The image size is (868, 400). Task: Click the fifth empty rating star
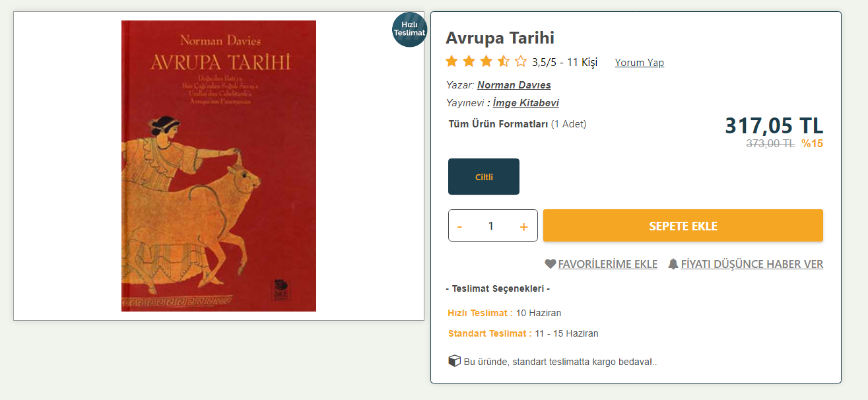(521, 61)
